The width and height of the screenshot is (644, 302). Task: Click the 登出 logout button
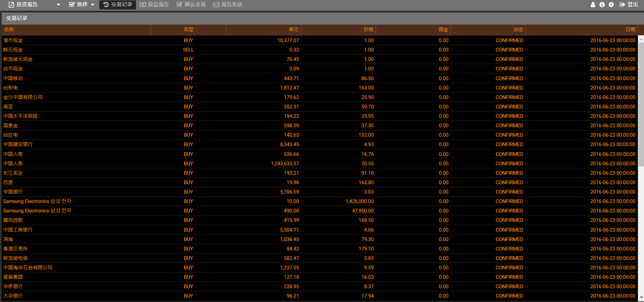click(629, 5)
